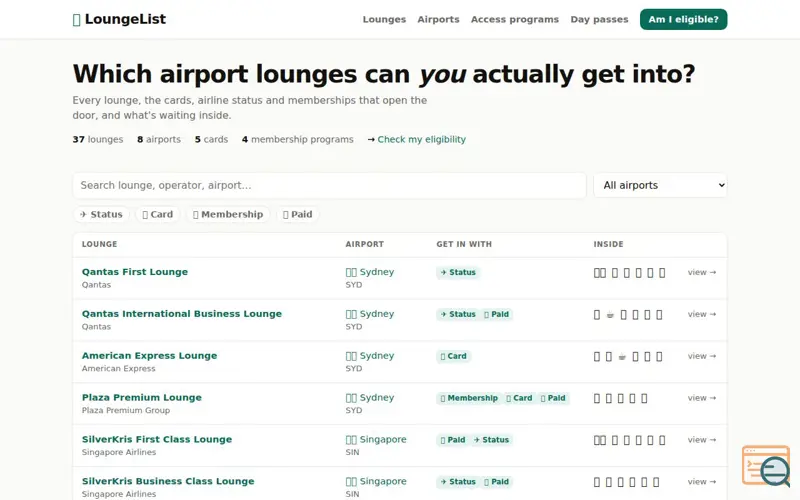The height and width of the screenshot is (500, 800).
Task: Click Sydney airport in Qantas International Business row
Action: 370,314
